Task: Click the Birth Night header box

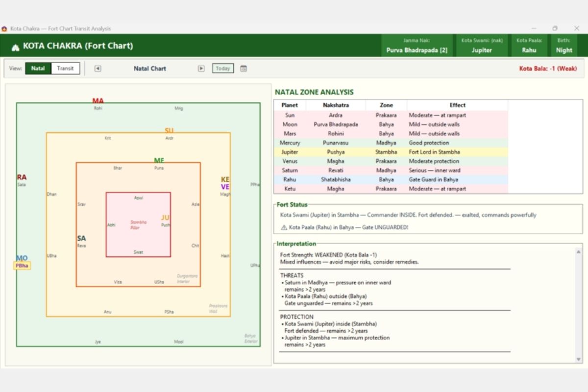Action: (x=564, y=46)
